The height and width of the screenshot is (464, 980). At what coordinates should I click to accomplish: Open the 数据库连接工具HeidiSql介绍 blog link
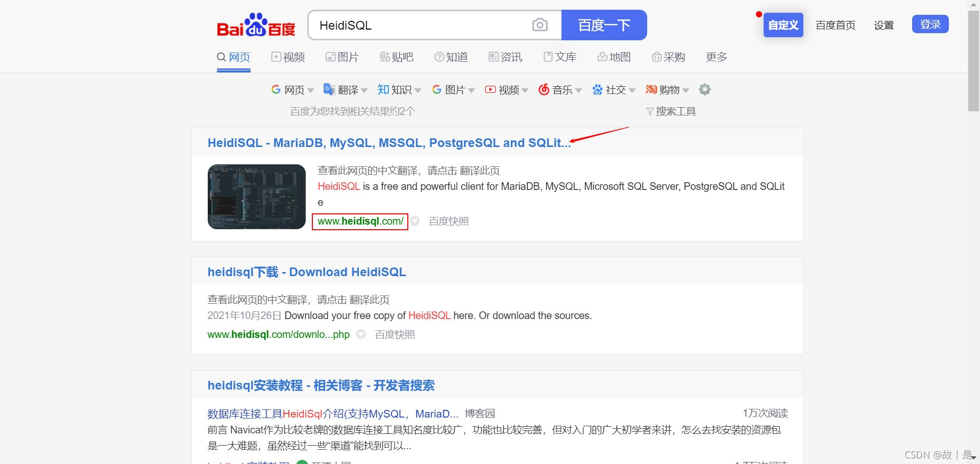(x=333, y=413)
